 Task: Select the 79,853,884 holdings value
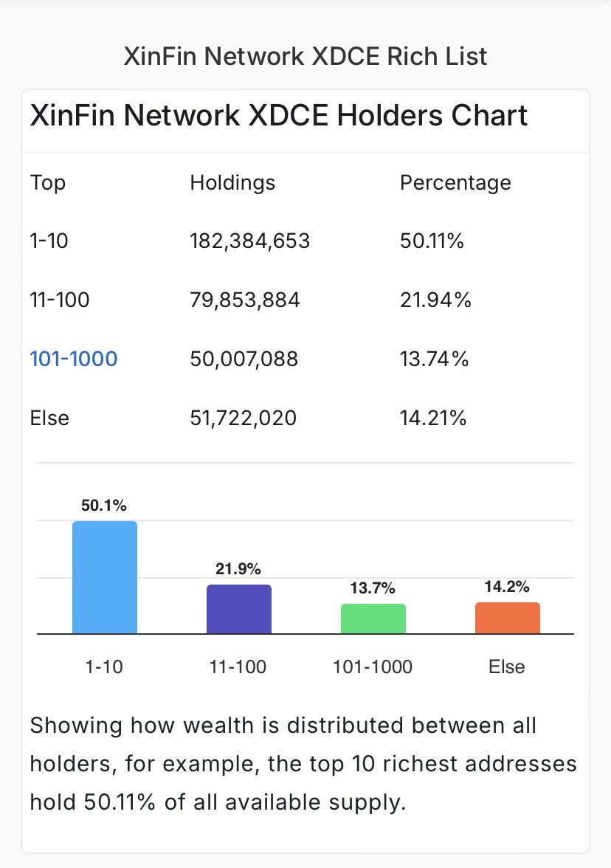point(244,300)
